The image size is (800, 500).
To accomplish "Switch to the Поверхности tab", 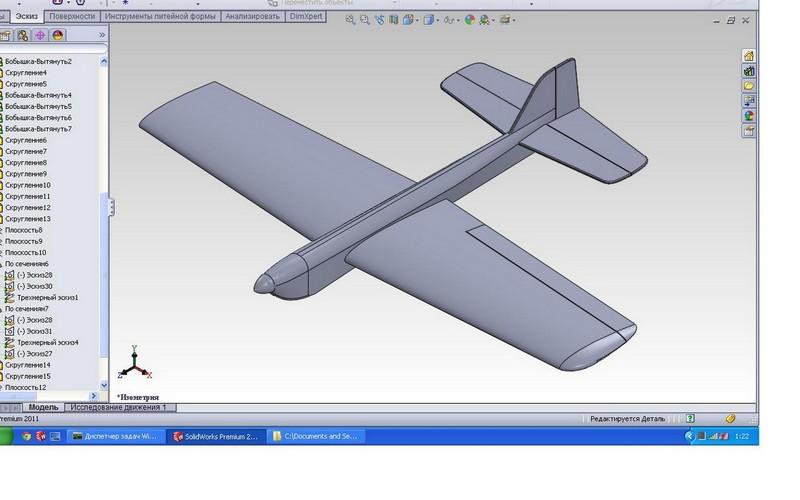I will (x=72, y=17).
